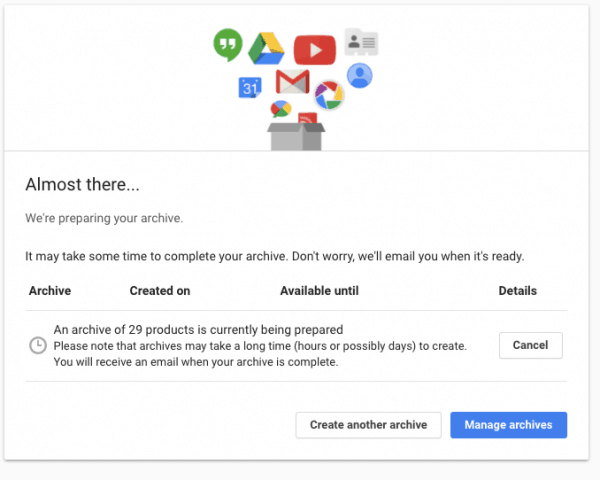Click the clock icon beside the archive status
600x480 pixels.
coord(38,345)
